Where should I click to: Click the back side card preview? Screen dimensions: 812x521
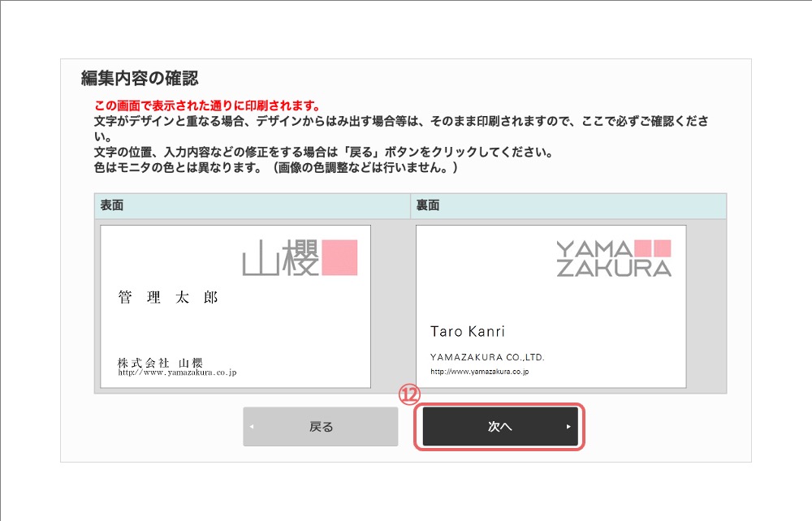(x=551, y=306)
